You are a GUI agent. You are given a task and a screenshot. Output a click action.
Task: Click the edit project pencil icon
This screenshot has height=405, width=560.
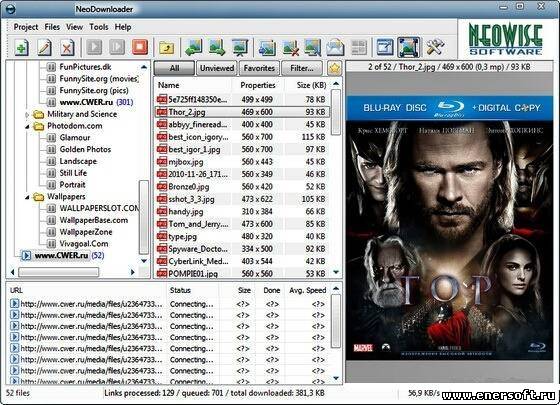pos(44,47)
